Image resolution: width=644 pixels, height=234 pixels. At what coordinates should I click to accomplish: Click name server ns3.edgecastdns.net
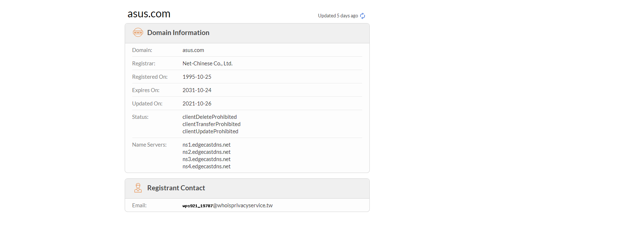[206, 159]
